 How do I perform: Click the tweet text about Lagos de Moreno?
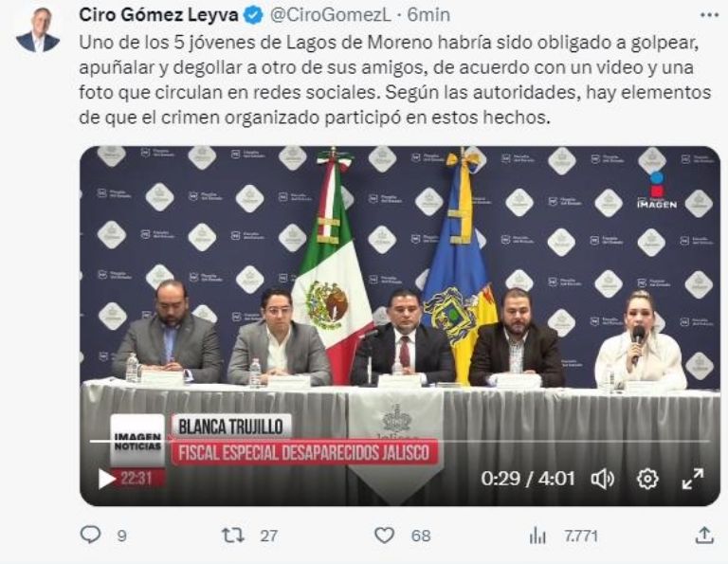[x=394, y=80]
